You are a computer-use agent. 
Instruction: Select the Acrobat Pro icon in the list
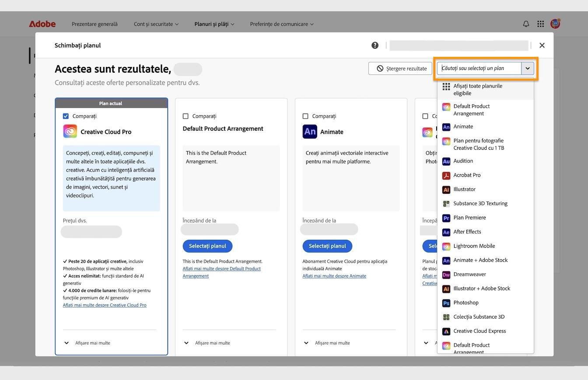click(446, 176)
